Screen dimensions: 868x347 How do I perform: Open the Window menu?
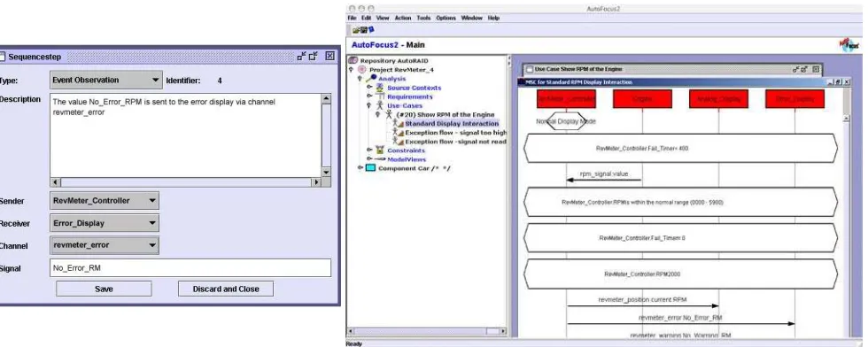[472, 18]
